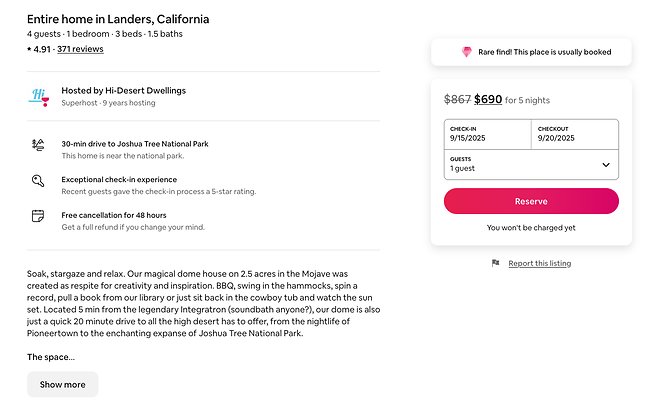652x400 pixels.
Task: Expand description with Show more
Action: coord(62,384)
